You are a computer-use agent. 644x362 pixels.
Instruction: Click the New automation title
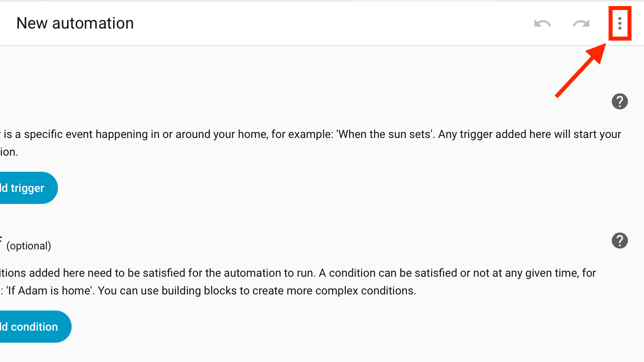point(75,23)
